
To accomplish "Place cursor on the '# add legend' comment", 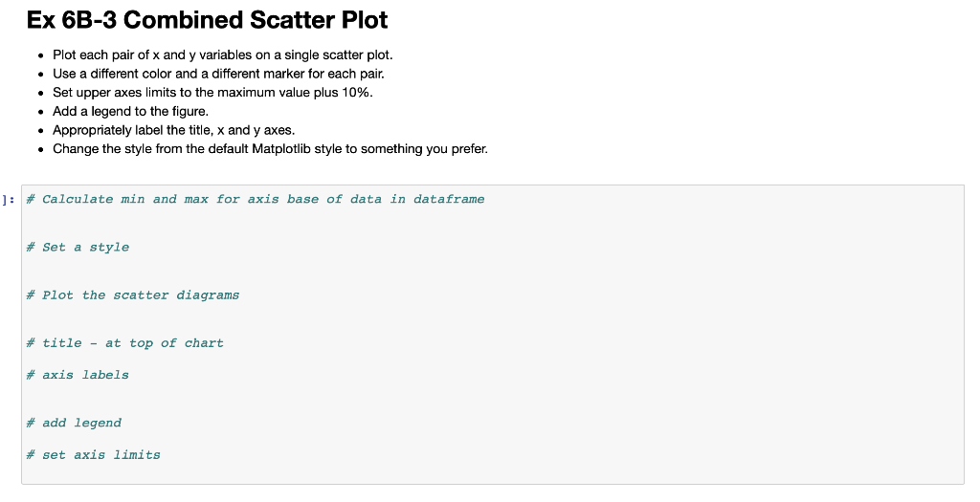I will [75, 424].
